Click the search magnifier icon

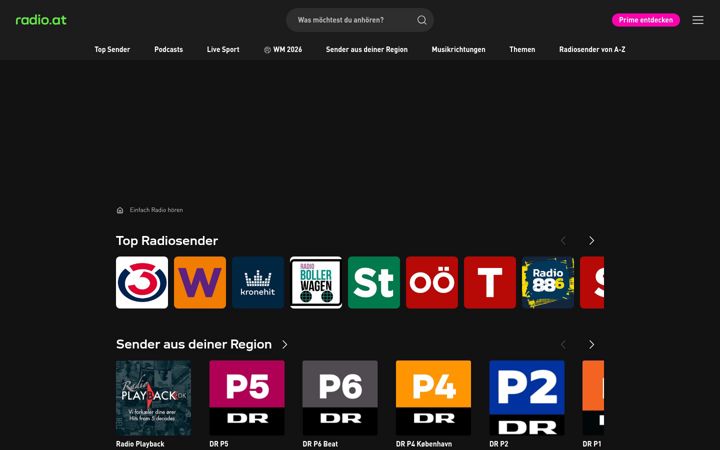[422, 20]
